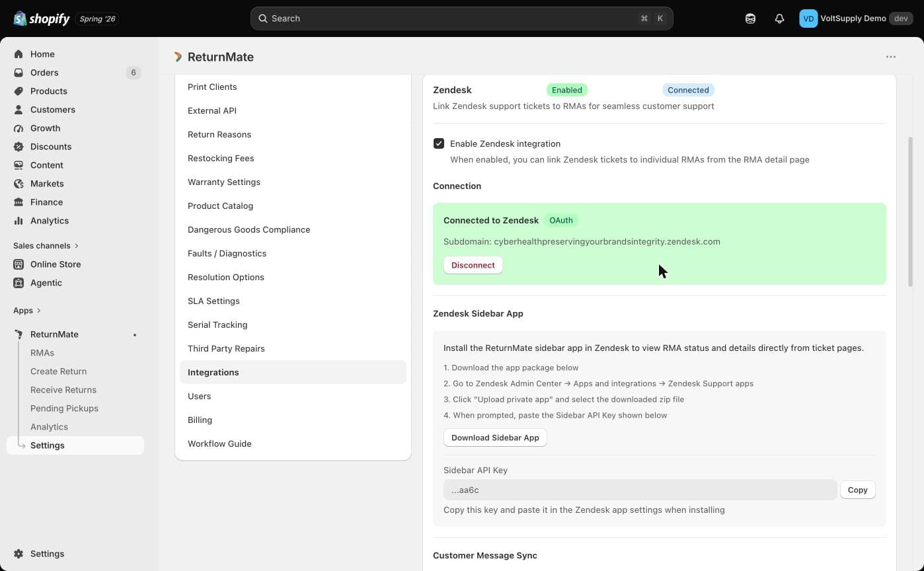Toggle Enable Zendesk integration checkbox
924x571 pixels.
[x=439, y=143]
